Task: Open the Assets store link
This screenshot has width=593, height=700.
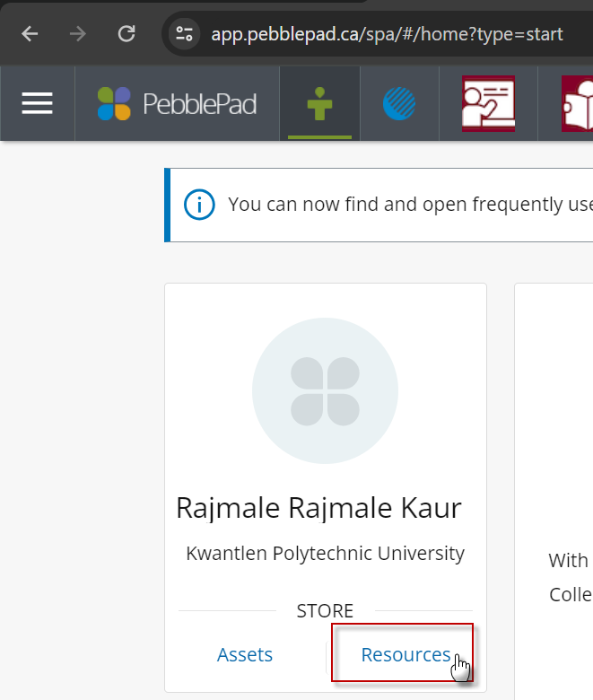Action: pos(245,655)
